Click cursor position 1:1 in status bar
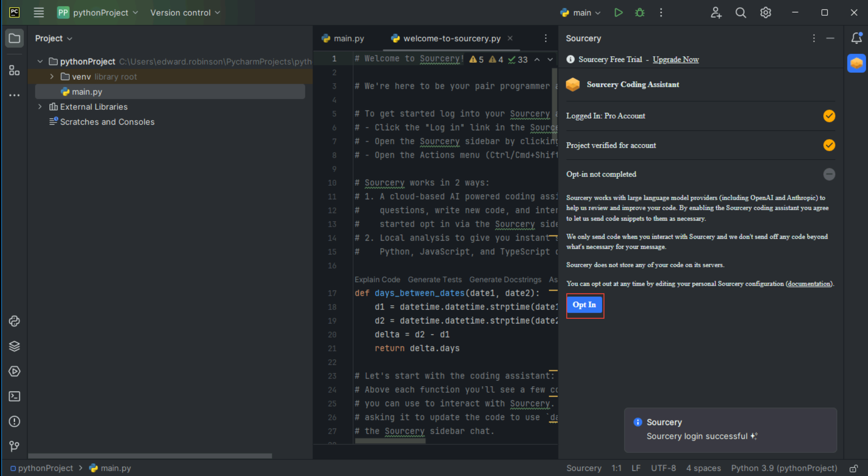Viewport: 868px width, 476px height. (x=616, y=468)
